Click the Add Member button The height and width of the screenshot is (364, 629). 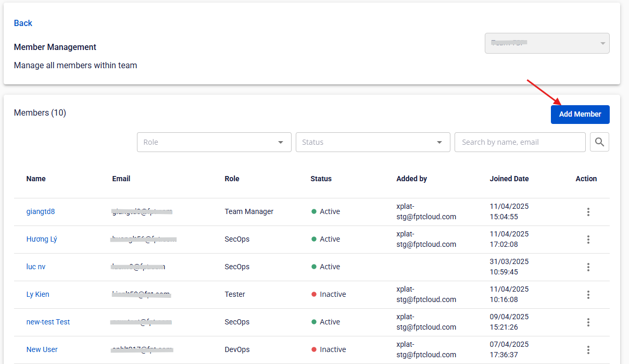[x=580, y=115]
